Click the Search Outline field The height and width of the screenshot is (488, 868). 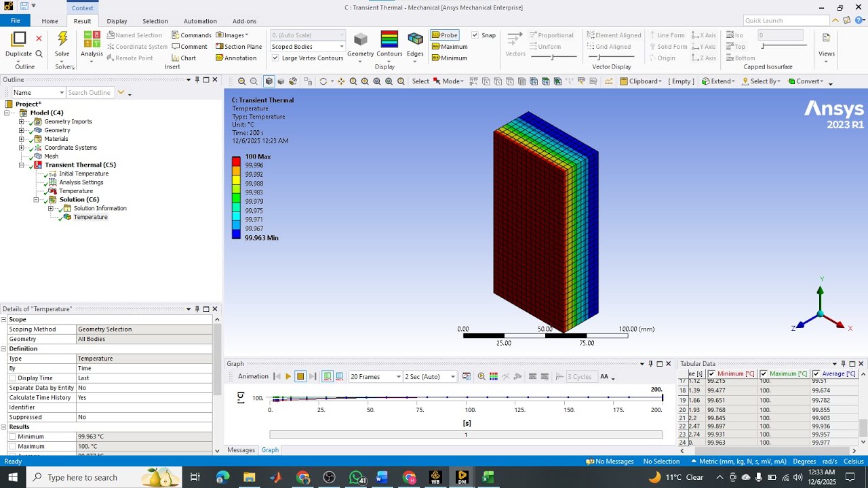pyautogui.click(x=90, y=93)
